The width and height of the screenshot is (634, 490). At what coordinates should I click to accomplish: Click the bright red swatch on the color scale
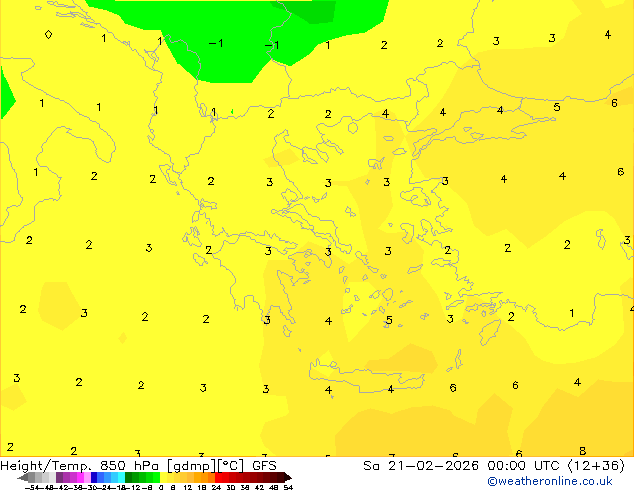click(x=219, y=477)
